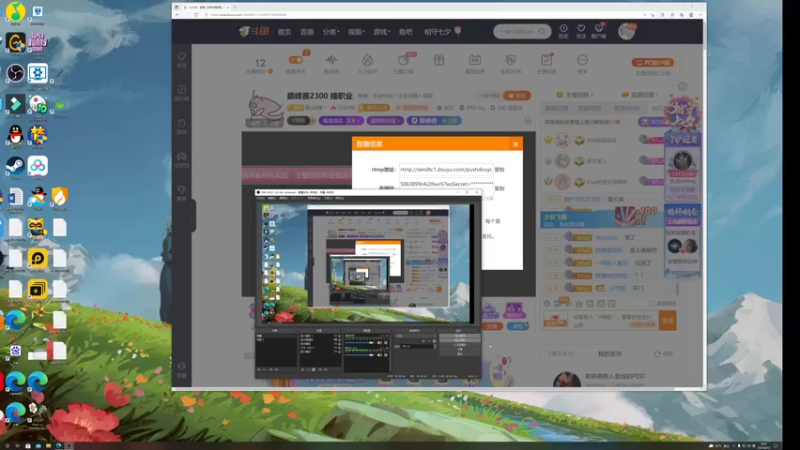Screen dimensions: 800x450
Task: Close the 直播信息 dialog
Action: pos(515,144)
